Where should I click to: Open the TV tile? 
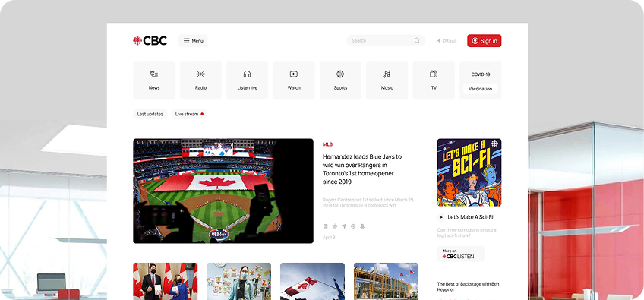(x=434, y=81)
